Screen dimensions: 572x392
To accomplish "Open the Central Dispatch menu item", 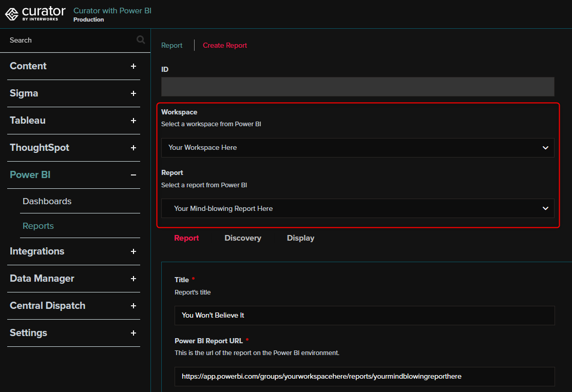I will 47,306.
